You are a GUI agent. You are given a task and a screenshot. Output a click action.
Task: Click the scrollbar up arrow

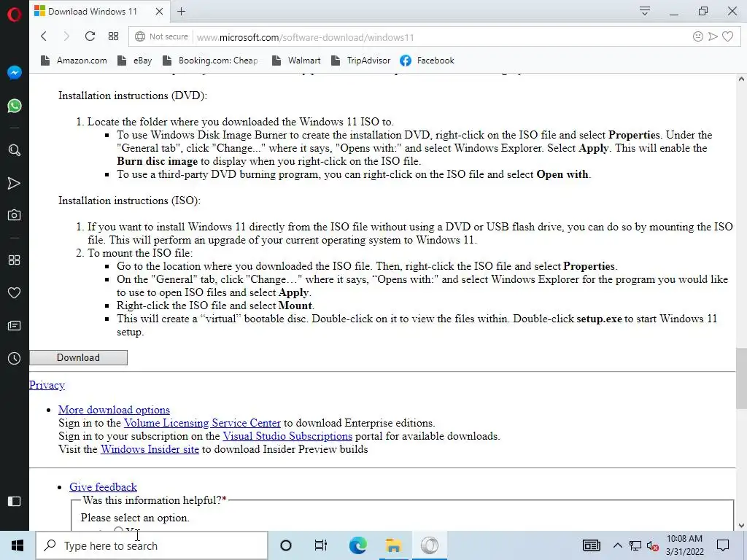[x=741, y=79]
